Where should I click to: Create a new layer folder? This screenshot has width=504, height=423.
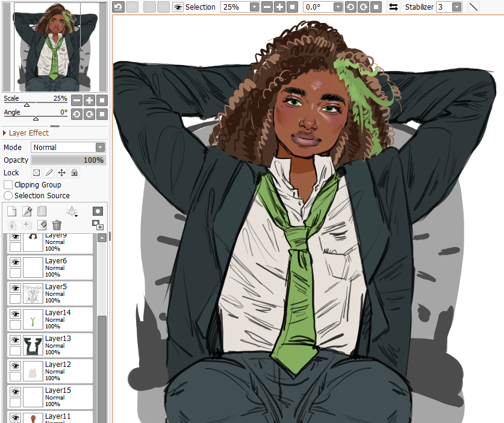point(42,211)
